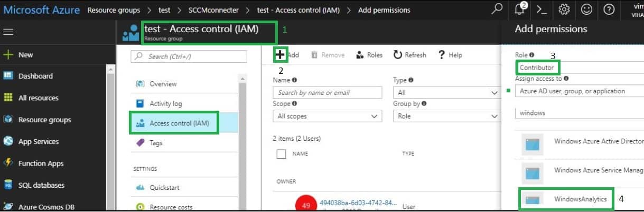
Task: Select WindowsAnalytics result
Action: tap(580, 199)
